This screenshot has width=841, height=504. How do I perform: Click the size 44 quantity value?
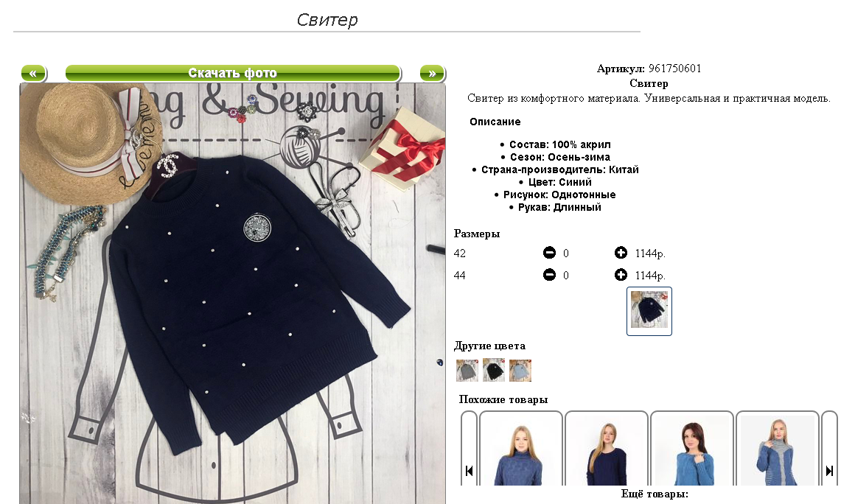[566, 276]
